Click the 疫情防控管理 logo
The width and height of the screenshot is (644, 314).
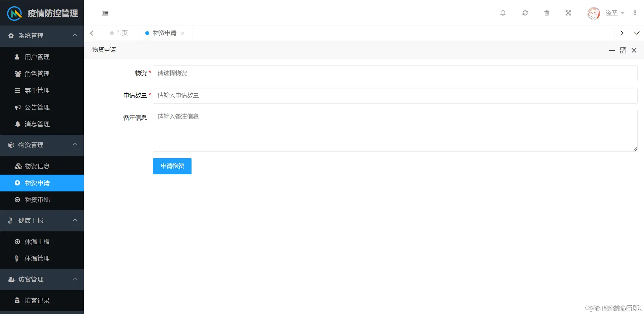(43, 13)
